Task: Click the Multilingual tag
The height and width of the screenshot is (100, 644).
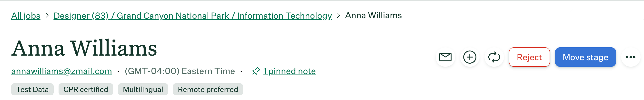Action: [143, 89]
